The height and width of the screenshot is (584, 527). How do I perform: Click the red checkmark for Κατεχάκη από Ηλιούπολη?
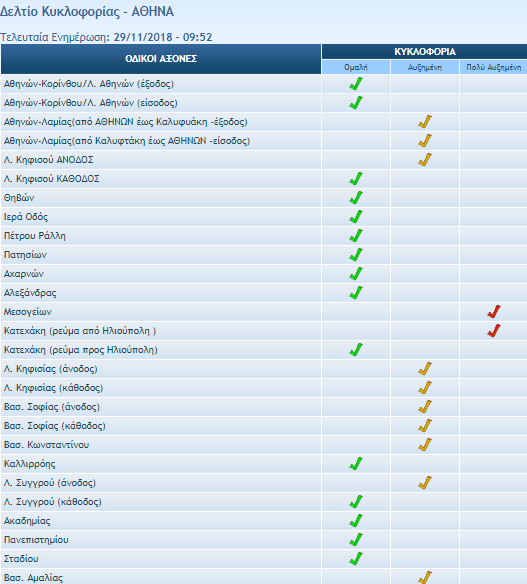click(494, 331)
